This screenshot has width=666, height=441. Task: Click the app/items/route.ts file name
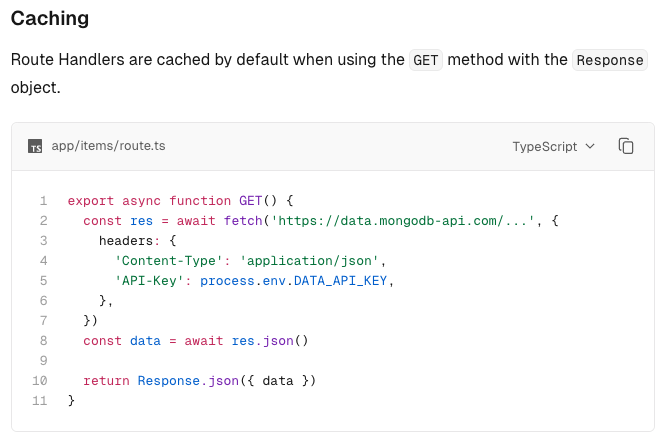pyautogui.click(x=108, y=146)
